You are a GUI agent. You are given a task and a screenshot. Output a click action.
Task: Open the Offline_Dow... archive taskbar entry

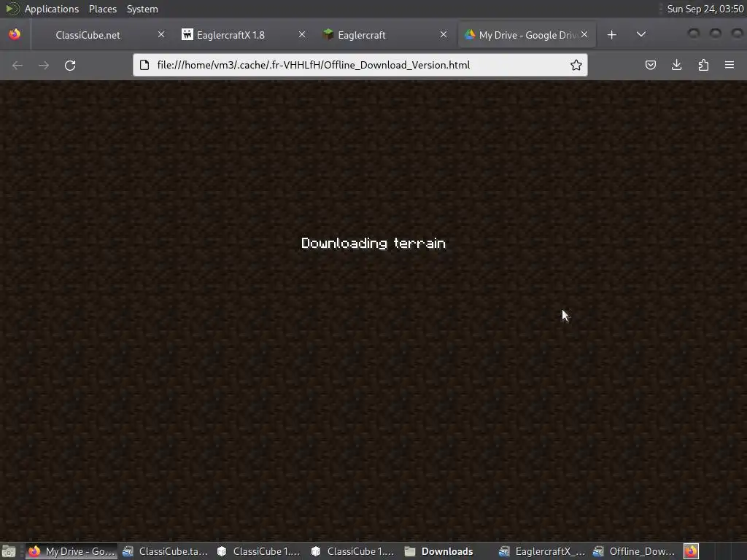pos(635,551)
